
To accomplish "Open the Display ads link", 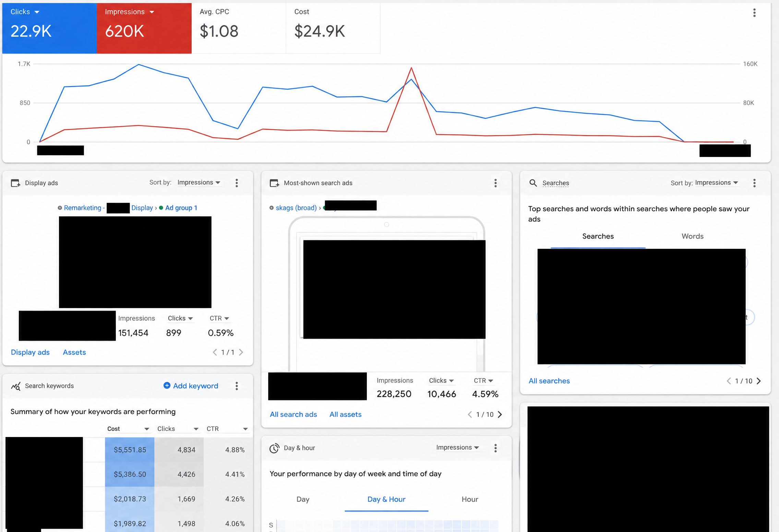I will tap(30, 352).
